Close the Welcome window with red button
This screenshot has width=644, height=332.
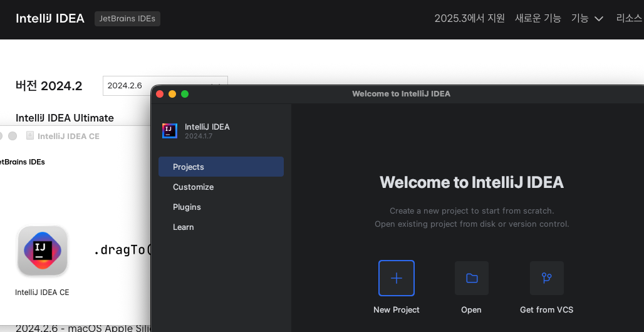[x=160, y=94]
